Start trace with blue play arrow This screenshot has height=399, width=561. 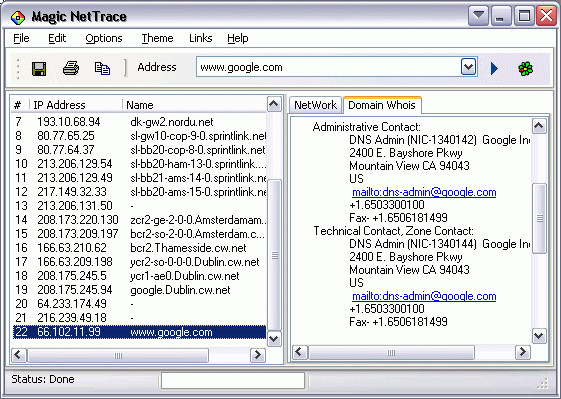pos(494,68)
